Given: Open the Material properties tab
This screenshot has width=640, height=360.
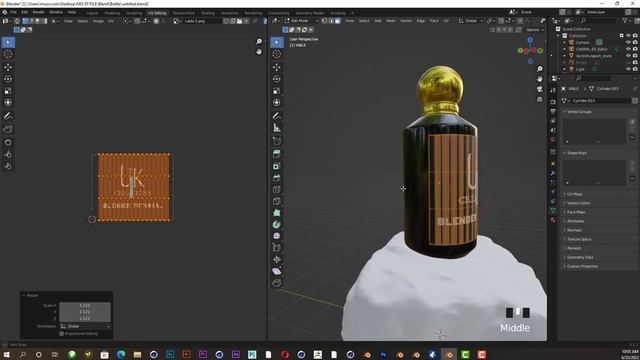Looking at the screenshot, I should (x=553, y=220).
